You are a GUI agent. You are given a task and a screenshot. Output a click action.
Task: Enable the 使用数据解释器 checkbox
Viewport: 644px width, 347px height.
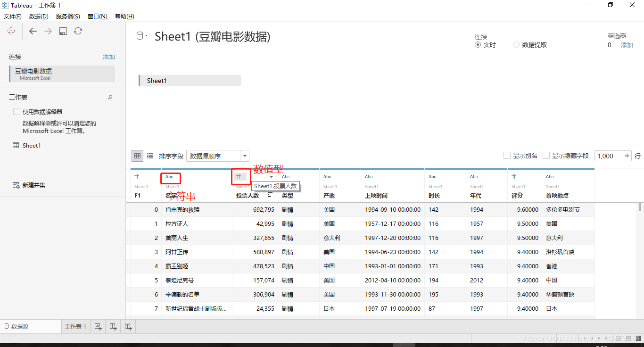click(x=17, y=112)
